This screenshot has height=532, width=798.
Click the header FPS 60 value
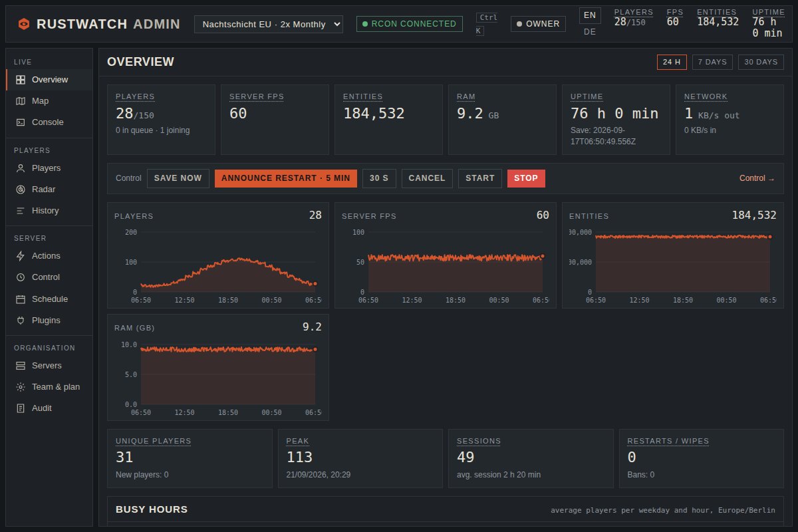coord(673,21)
